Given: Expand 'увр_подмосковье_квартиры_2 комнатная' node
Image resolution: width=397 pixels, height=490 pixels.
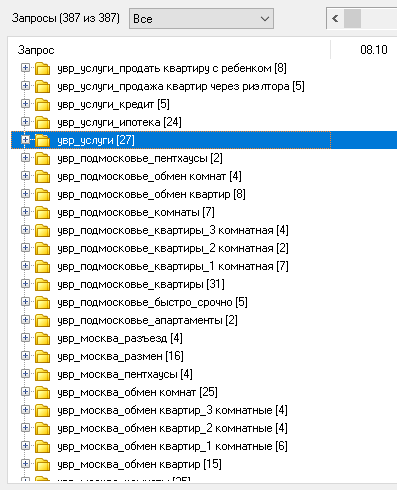Looking at the screenshot, I should click(x=25, y=248).
